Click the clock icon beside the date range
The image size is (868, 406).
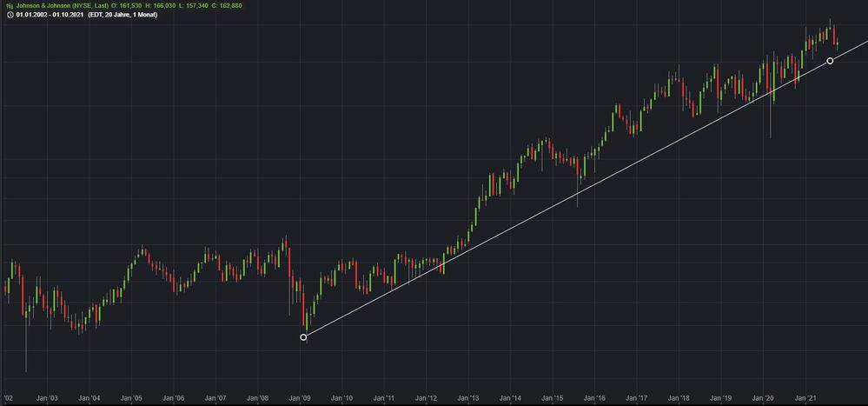pyautogui.click(x=8, y=15)
